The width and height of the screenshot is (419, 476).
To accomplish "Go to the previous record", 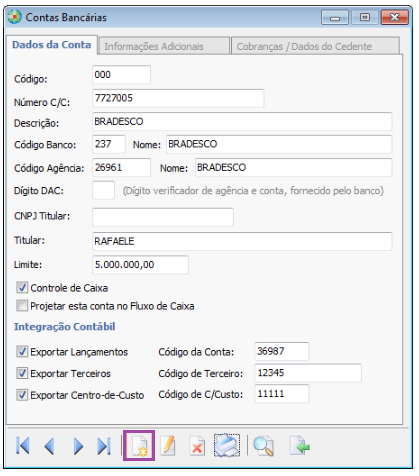I will (50, 446).
